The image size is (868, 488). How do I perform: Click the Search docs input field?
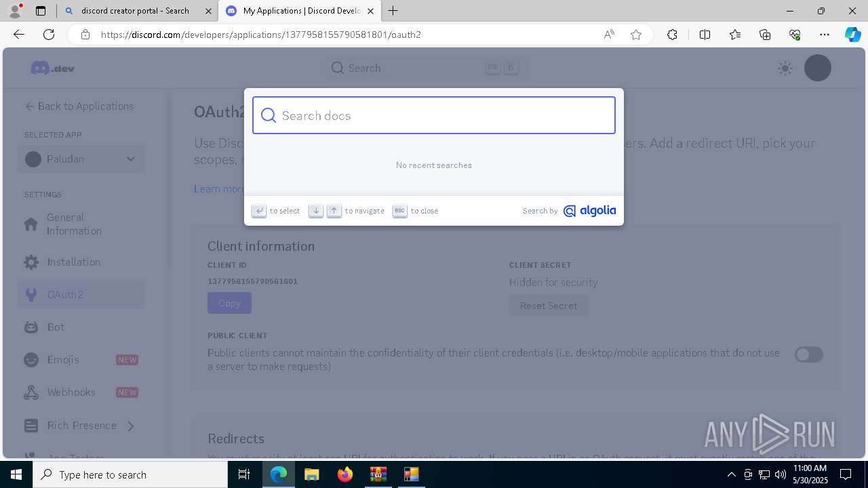click(x=434, y=115)
